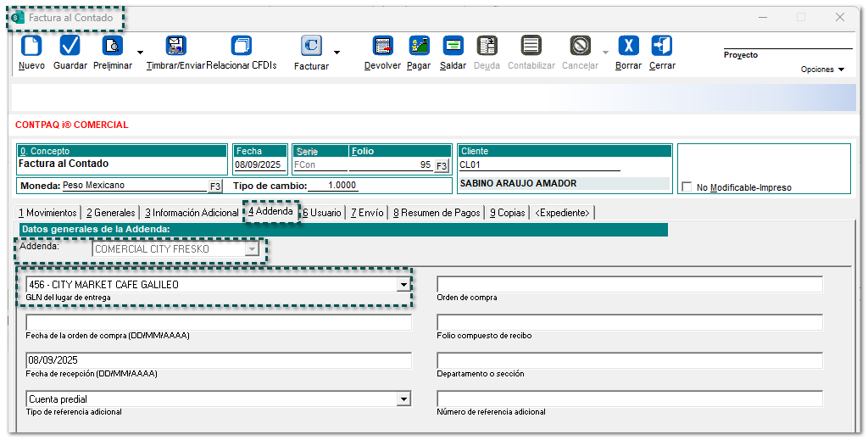Image resolution: width=868 pixels, height=440 pixels.
Task: Click the Timbrar/Enviar toolbar icon
Action: [175, 46]
